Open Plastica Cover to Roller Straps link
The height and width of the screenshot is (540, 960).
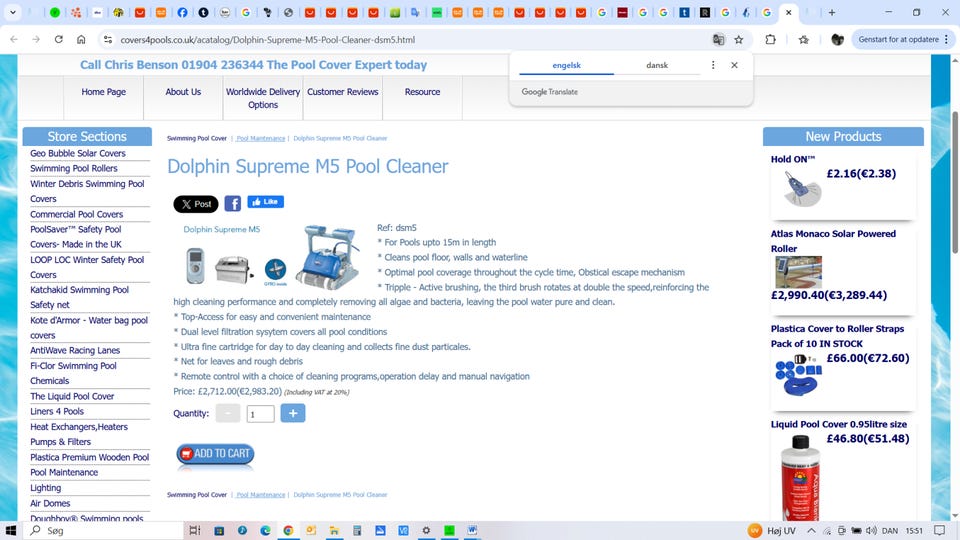point(837,336)
